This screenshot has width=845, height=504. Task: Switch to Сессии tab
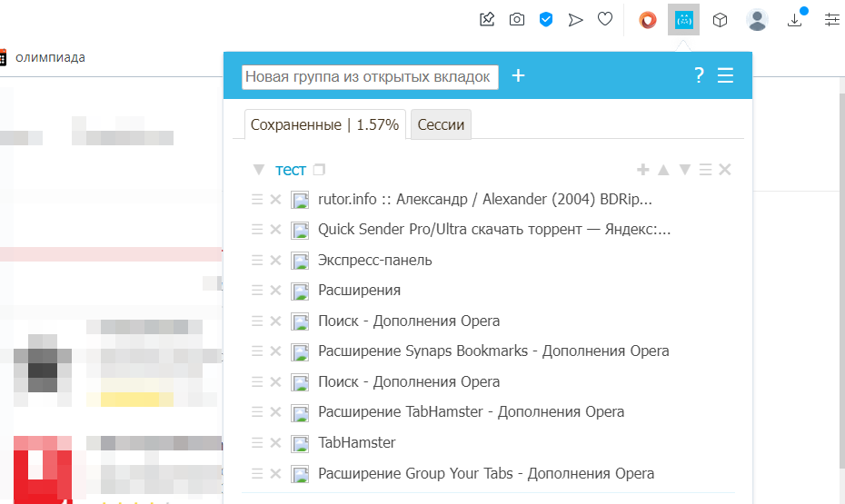tap(441, 124)
